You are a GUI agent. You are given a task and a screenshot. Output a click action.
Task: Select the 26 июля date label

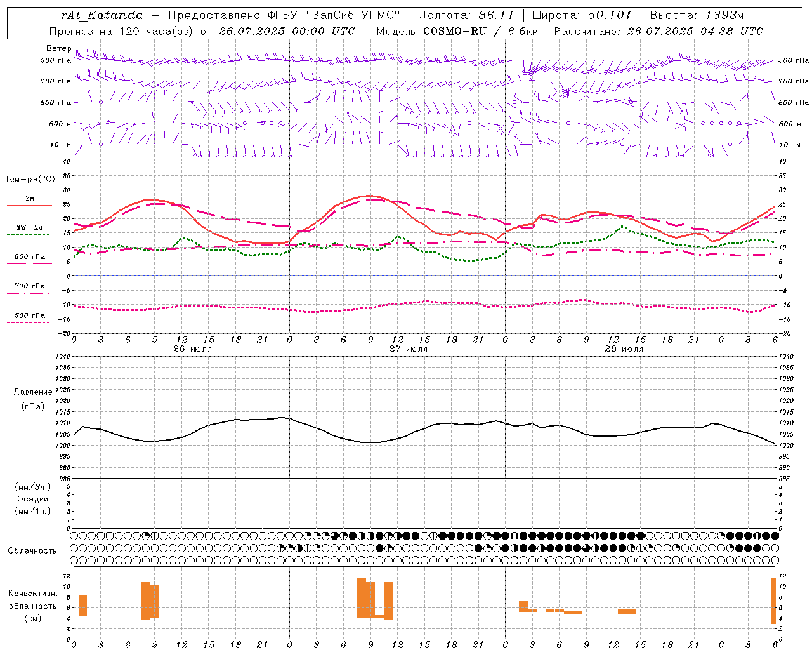pyautogui.click(x=193, y=348)
